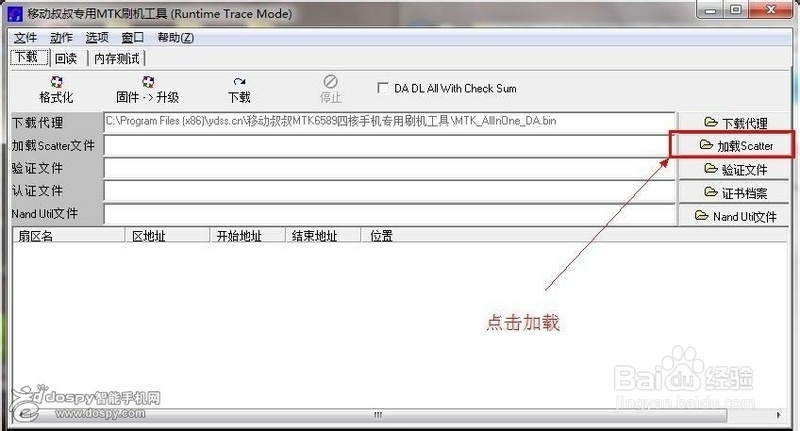Click the 下载代理 path field
Viewport: 800px width, 431px height.
pyautogui.click(x=389, y=122)
